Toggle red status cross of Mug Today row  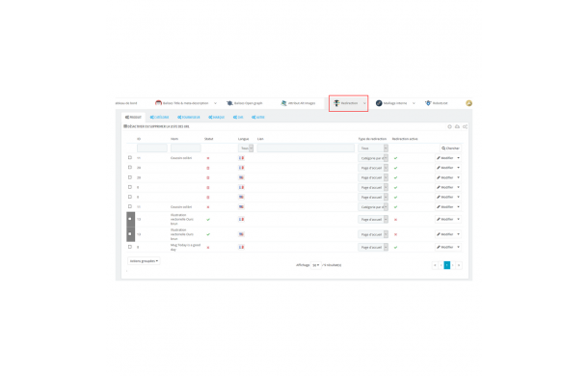click(208, 247)
